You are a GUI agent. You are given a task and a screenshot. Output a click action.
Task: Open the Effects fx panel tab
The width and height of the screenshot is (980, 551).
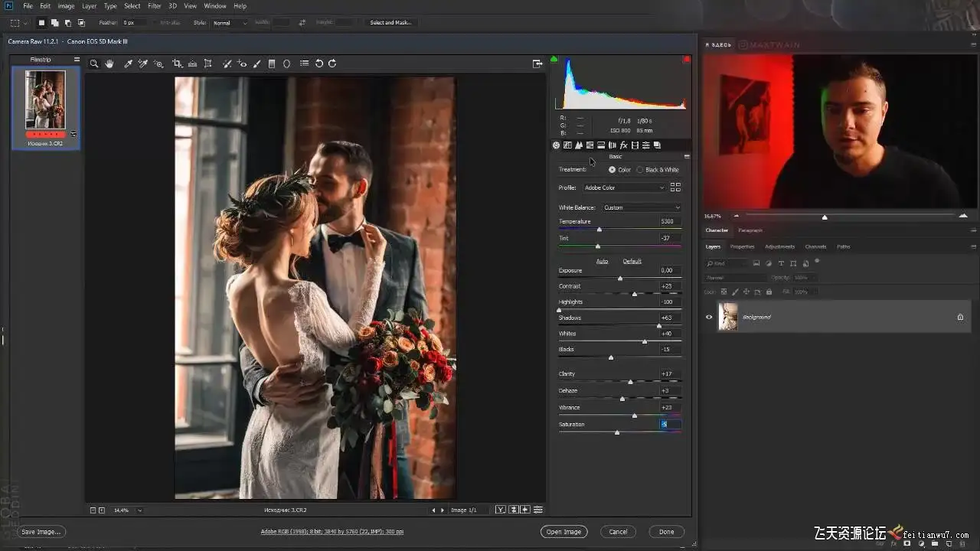click(x=623, y=145)
